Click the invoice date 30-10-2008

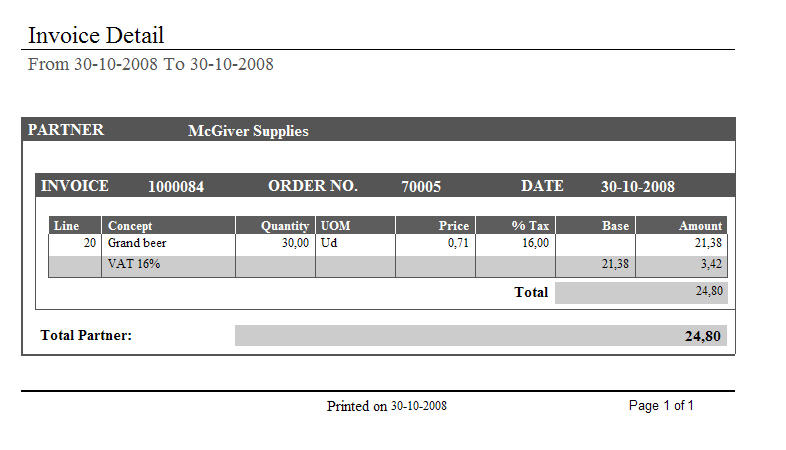point(637,187)
